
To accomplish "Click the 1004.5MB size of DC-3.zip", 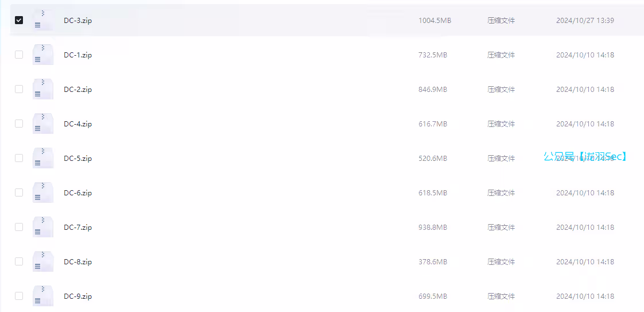I will [x=434, y=21].
